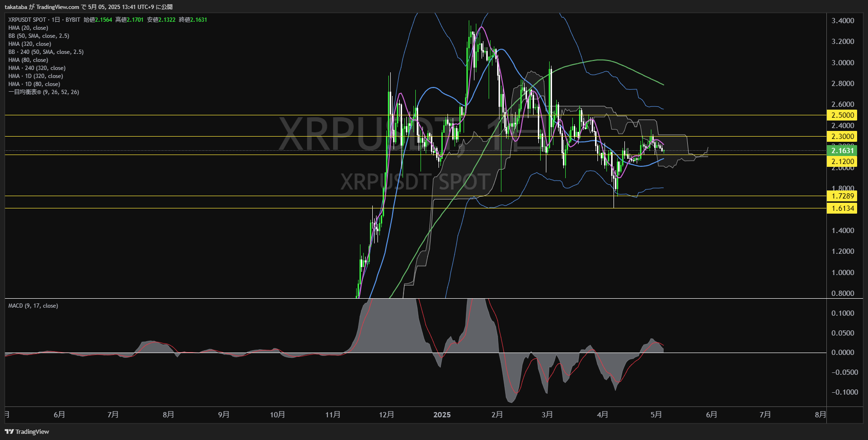Click the 10月 label on the time axis
This screenshot has height=440, width=868.
pyautogui.click(x=278, y=414)
